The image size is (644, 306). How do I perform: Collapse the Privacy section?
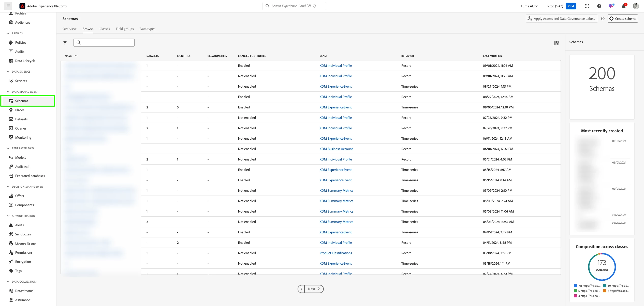click(x=8, y=33)
